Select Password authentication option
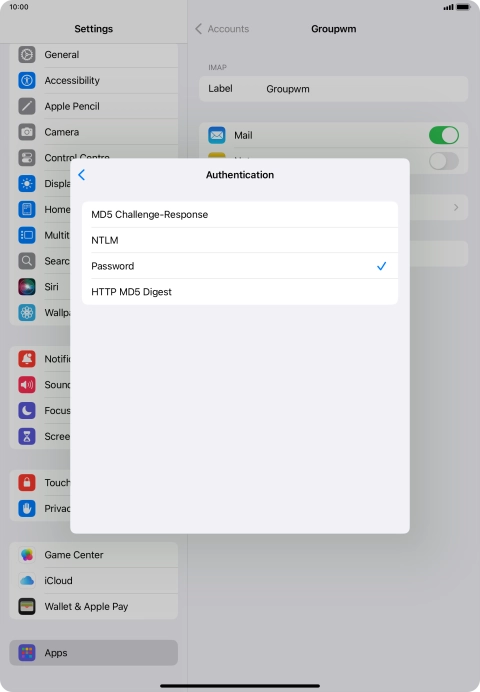Viewport: 480px width, 692px height. (240, 266)
